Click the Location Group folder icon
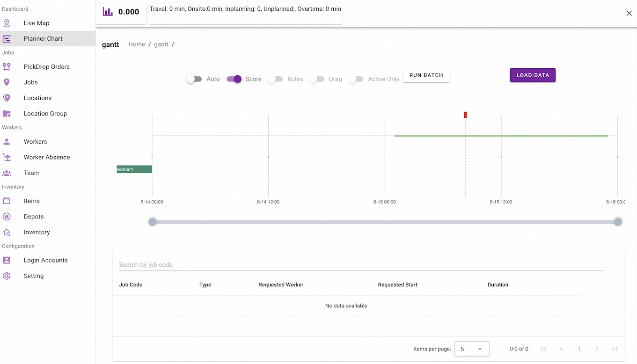Viewport: 637px width, 364px height. tap(7, 114)
